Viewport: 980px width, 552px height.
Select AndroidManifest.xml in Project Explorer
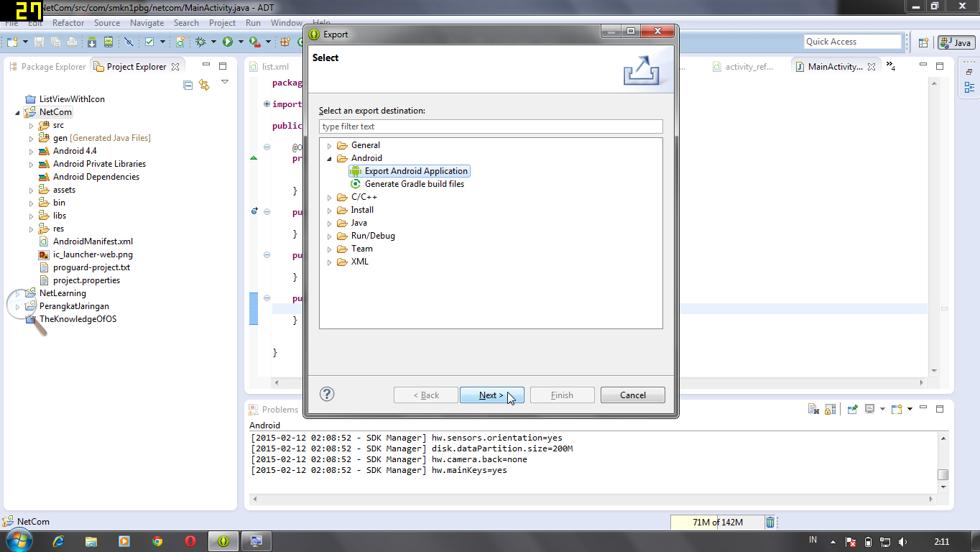pos(85,241)
